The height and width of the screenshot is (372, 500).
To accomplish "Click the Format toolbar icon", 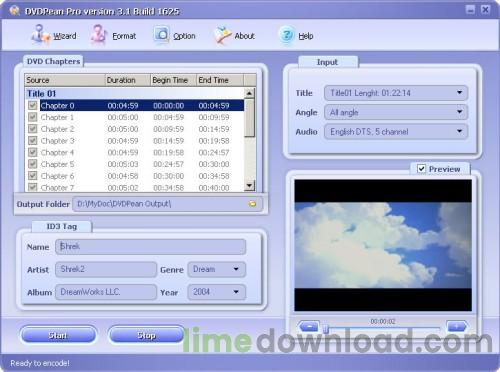I will coord(98,34).
